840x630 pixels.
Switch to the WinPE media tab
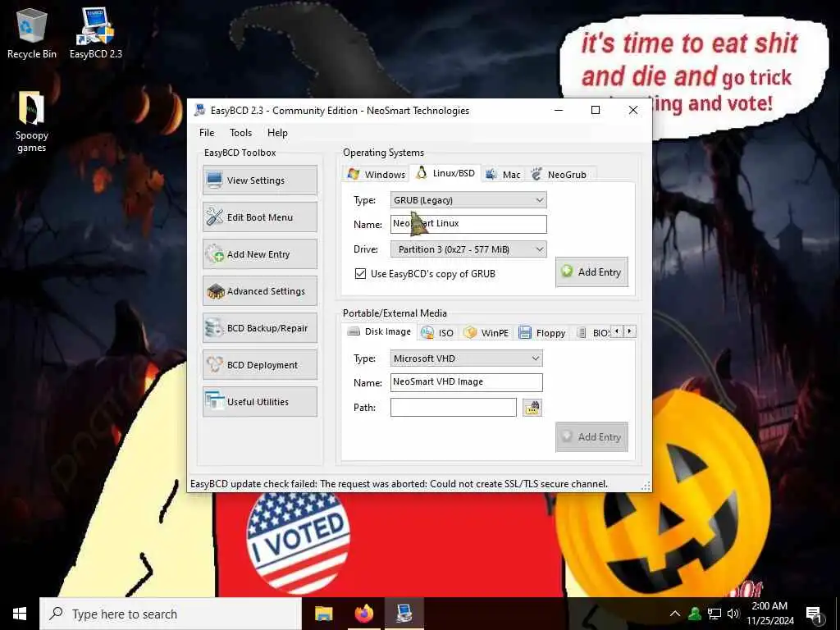[x=486, y=333]
